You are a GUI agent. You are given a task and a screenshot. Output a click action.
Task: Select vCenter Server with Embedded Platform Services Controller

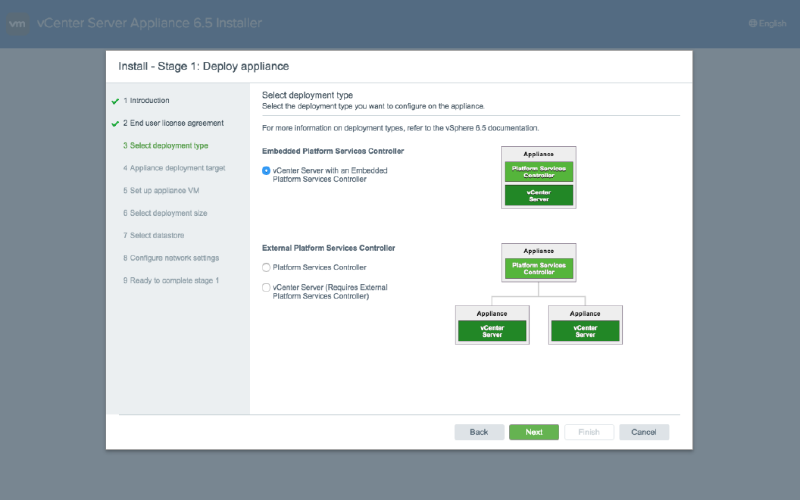pyautogui.click(x=266, y=171)
